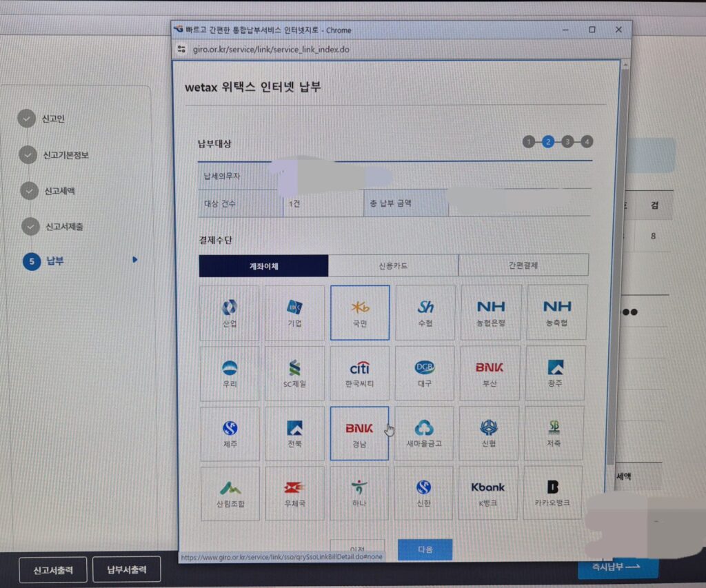Pick the 광주 bank tile
The image size is (706, 588).
tap(555, 373)
